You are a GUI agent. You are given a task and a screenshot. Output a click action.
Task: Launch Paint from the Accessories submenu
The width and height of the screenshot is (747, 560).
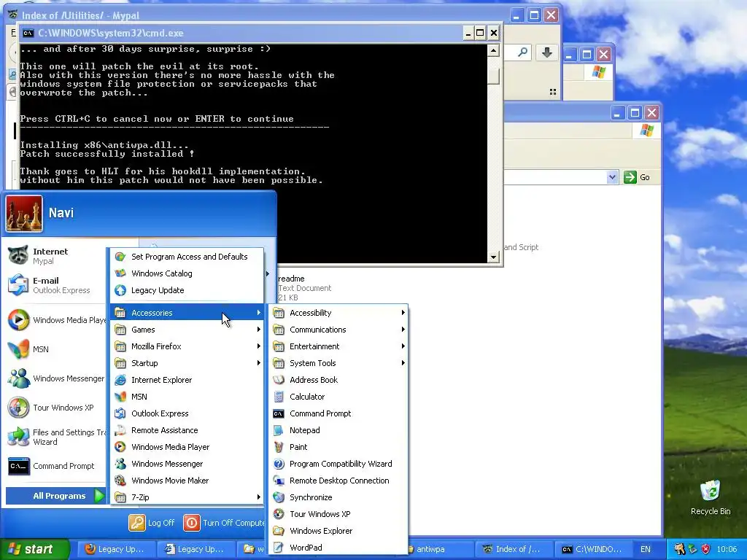pyautogui.click(x=338, y=447)
